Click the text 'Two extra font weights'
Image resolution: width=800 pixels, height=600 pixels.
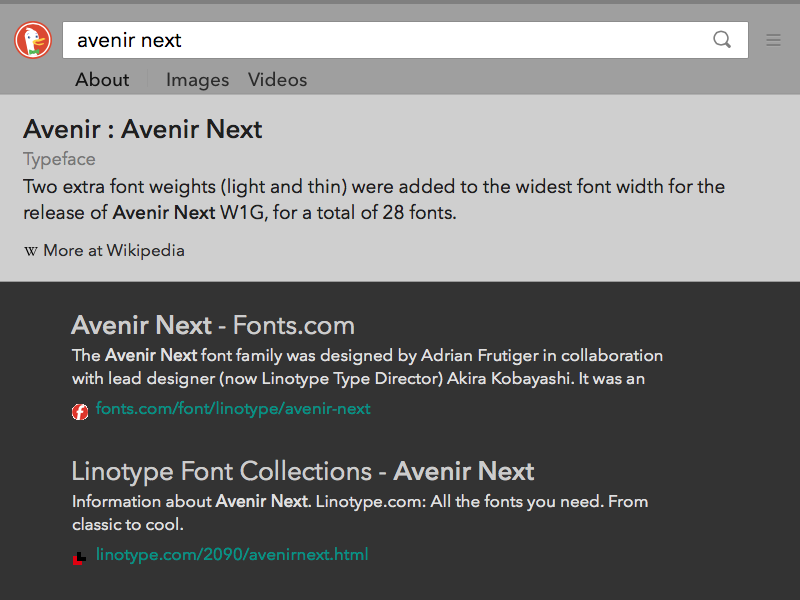(119, 187)
